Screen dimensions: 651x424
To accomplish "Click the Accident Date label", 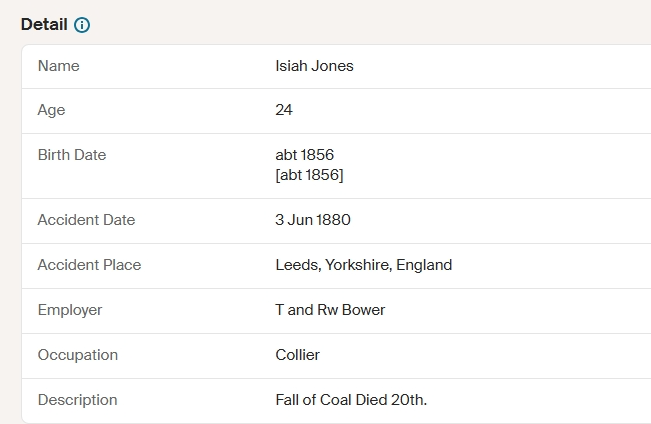I will coord(86,220).
